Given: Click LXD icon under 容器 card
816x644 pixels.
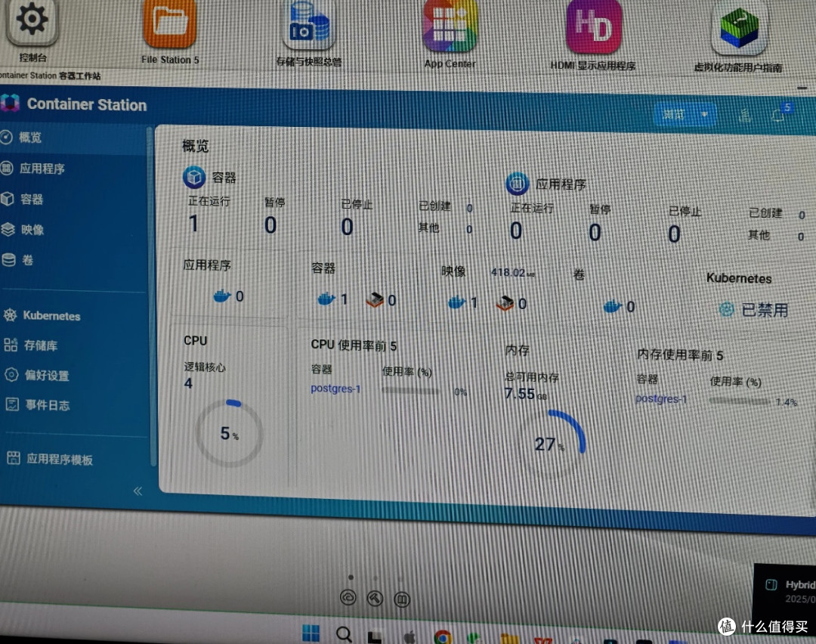Looking at the screenshot, I should pos(375,300).
